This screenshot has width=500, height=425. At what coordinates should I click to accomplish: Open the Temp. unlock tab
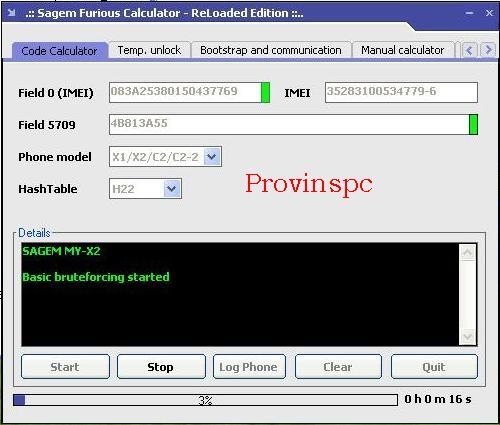tap(149, 50)
